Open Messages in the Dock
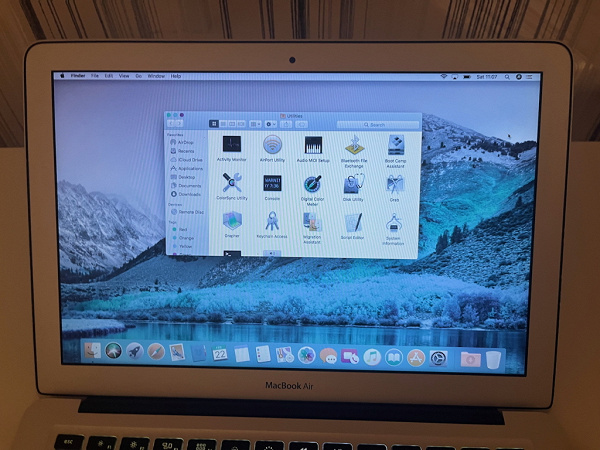Image resolution: width=600 pixels, height=450 pixels. point(328,356)
